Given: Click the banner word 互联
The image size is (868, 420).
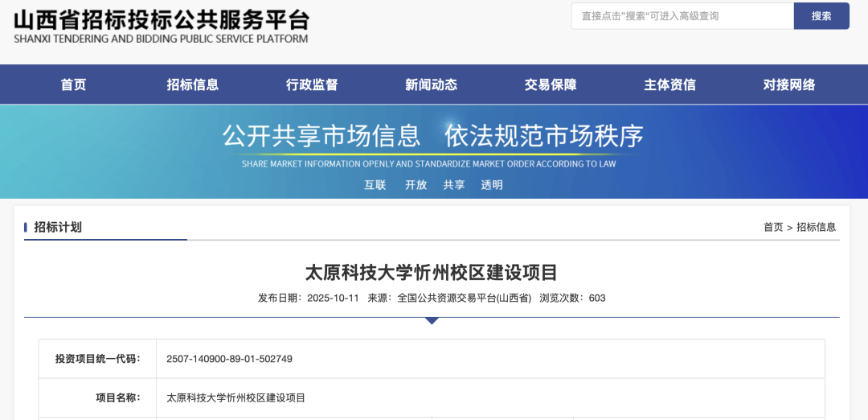Looking at the screenshot, I should coord(375,185).
